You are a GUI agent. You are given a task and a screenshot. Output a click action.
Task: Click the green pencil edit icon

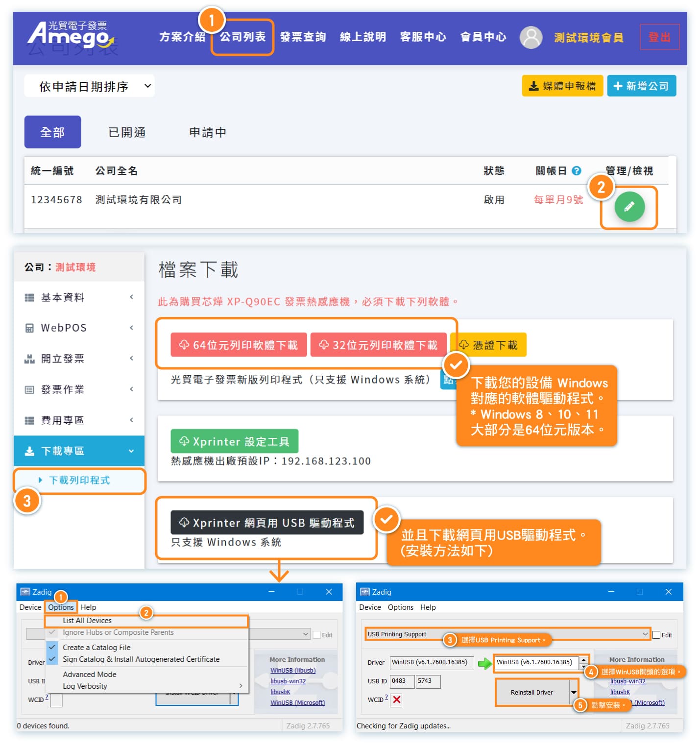pos(629,207)
